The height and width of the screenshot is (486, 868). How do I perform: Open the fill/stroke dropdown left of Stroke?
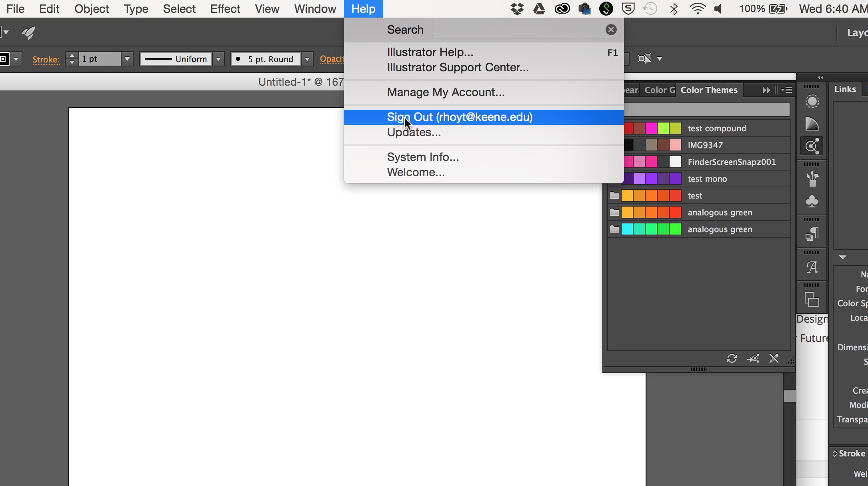(x=16, y=59)
